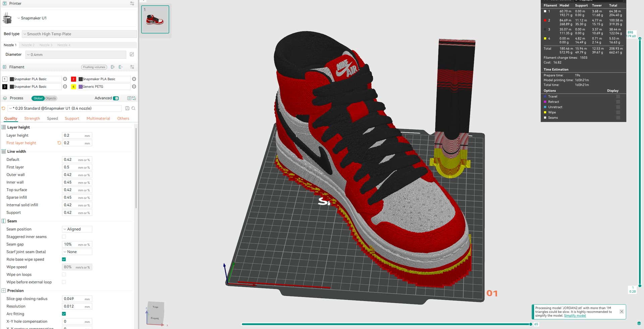Enable Wipe on loops checkbox
Image resolution: width=644 pixels, height=329 pixels.
(x=64, y=275)
